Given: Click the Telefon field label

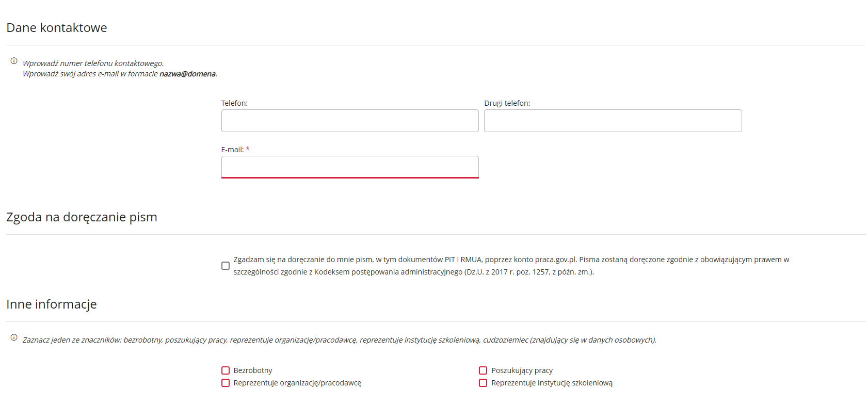Looking at the screenshot, I should (x=234, y=103).
